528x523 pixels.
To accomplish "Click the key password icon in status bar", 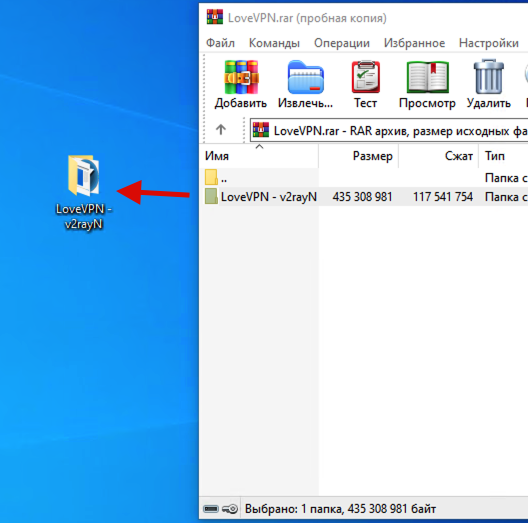I will point(230,509).
